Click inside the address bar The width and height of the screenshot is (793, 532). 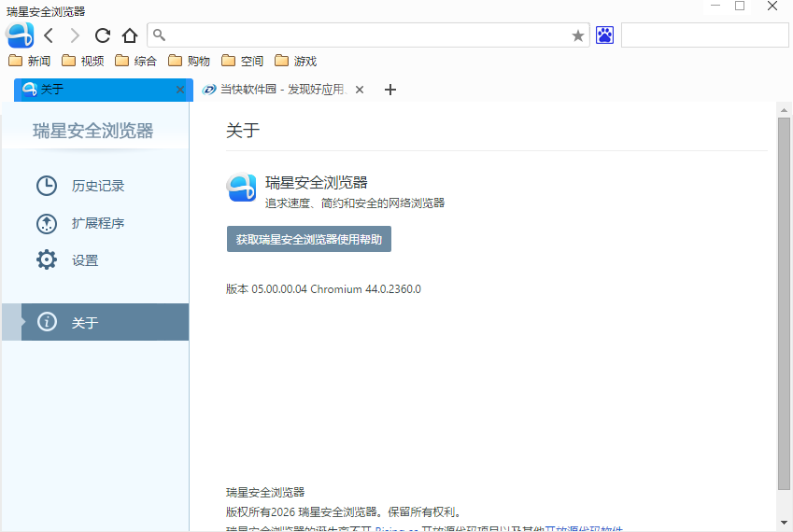coord(364,35)
